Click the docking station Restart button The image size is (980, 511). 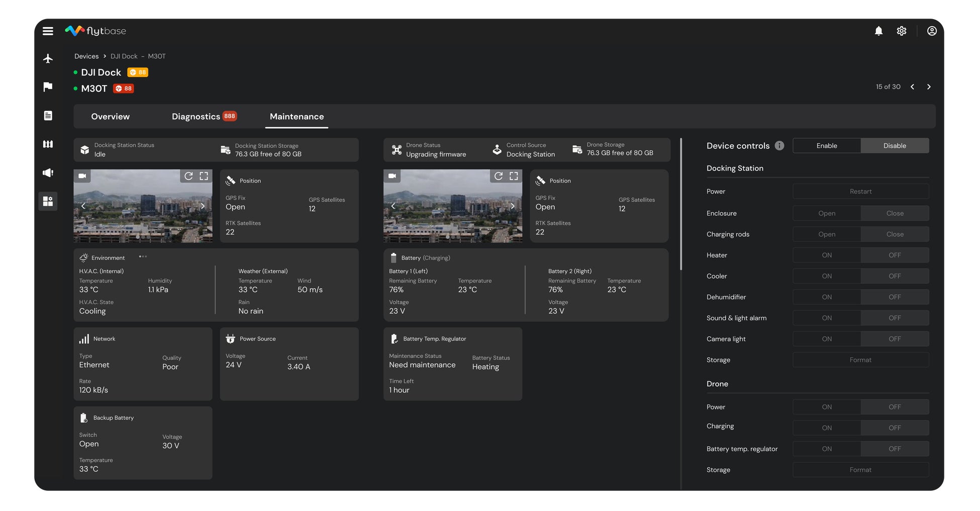[860, 192]
